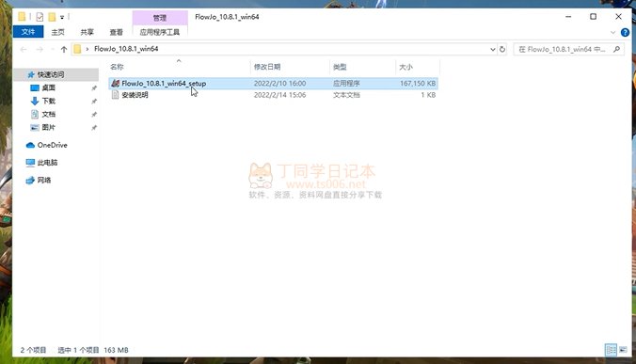
Task: Open 网络 (Network) in the navigation pane
Action: click(x=44, y=180)
